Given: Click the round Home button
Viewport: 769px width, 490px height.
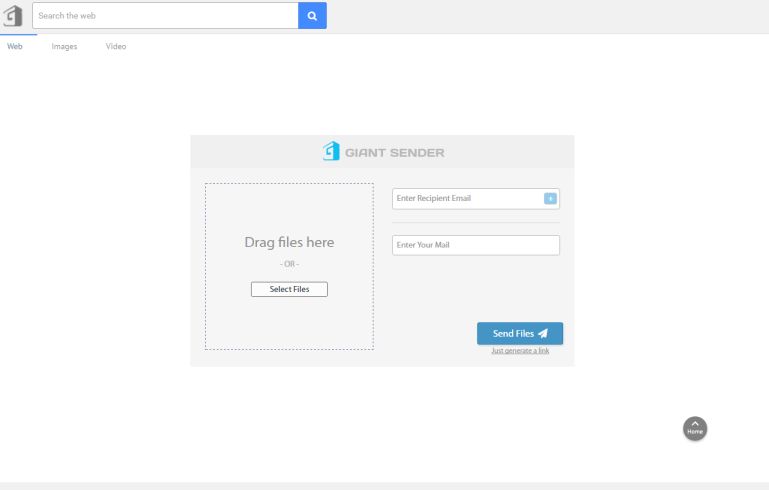Looking at the screenshot, I should [x=695, y=429].
